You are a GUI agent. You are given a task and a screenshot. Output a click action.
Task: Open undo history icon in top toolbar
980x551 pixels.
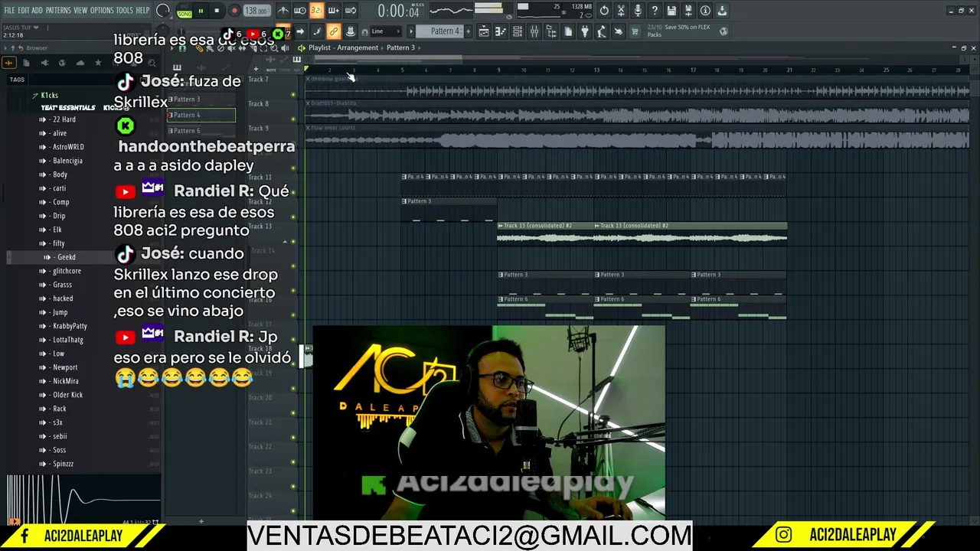[x=604, y=11]
